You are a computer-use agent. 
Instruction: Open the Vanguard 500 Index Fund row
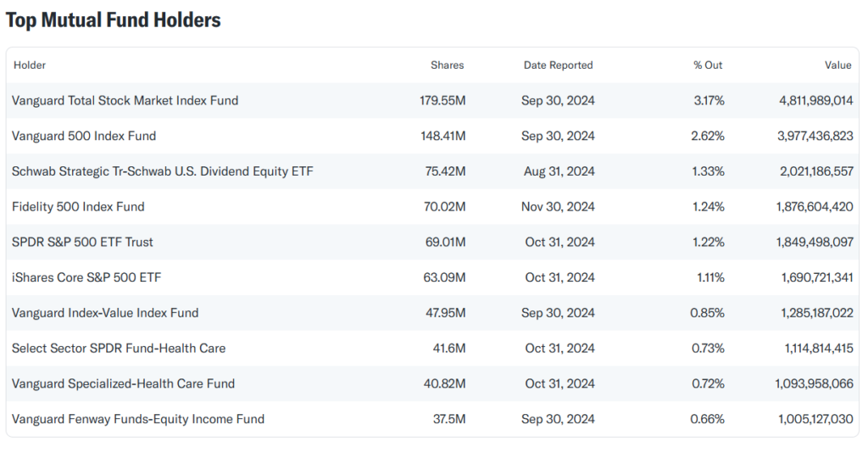[x=84, y=136]
